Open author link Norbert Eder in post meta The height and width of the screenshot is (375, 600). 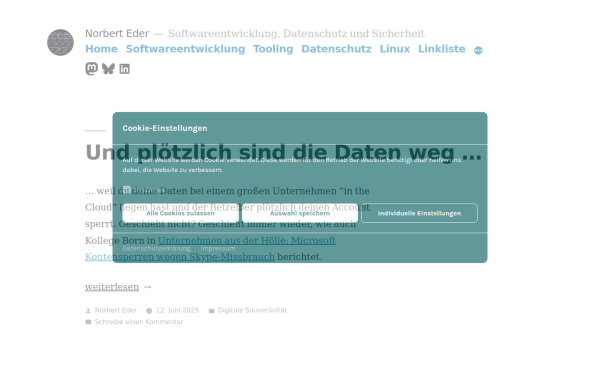tap(116, 310)
